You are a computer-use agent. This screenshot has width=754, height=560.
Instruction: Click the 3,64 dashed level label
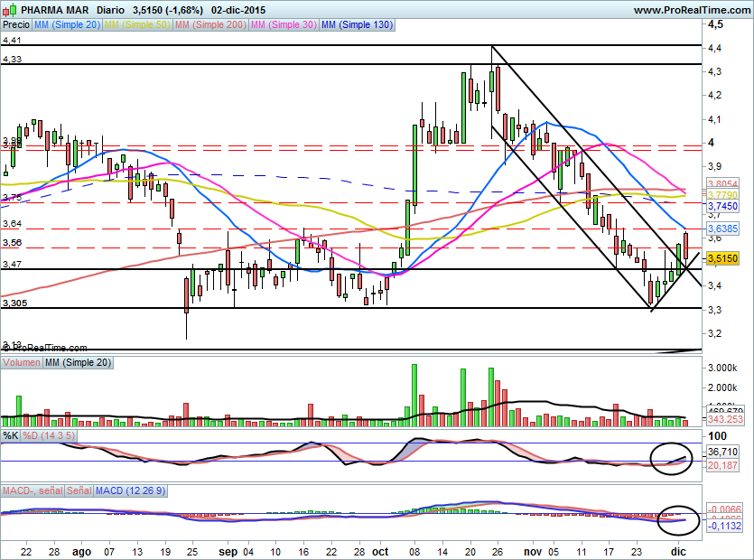[x=12, y=224]
